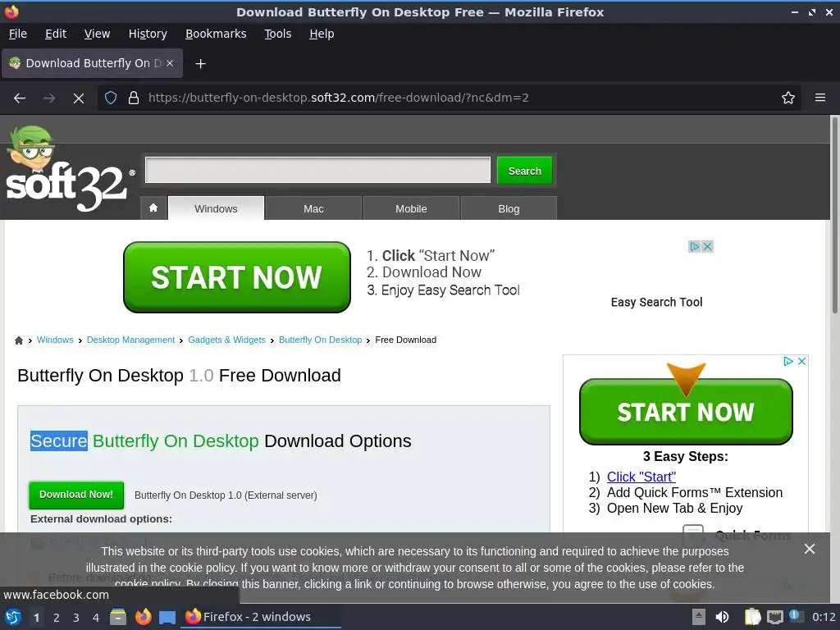This screenshot has width=840, height=630.
Task: Click the breadcrumb home icon
Action: point(19,340)
